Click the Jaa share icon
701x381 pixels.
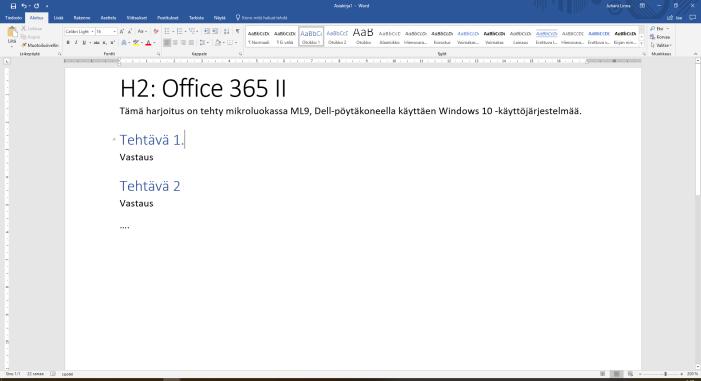675,18
